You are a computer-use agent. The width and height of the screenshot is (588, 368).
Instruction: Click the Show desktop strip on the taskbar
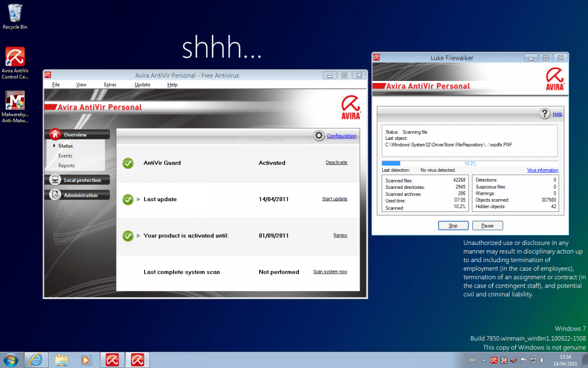(x=585, y=360)
